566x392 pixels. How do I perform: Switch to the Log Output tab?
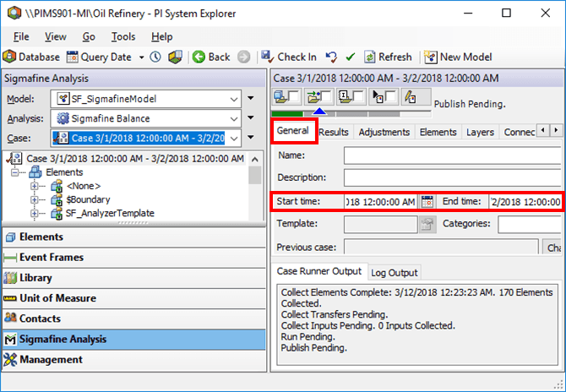[395, 273]
